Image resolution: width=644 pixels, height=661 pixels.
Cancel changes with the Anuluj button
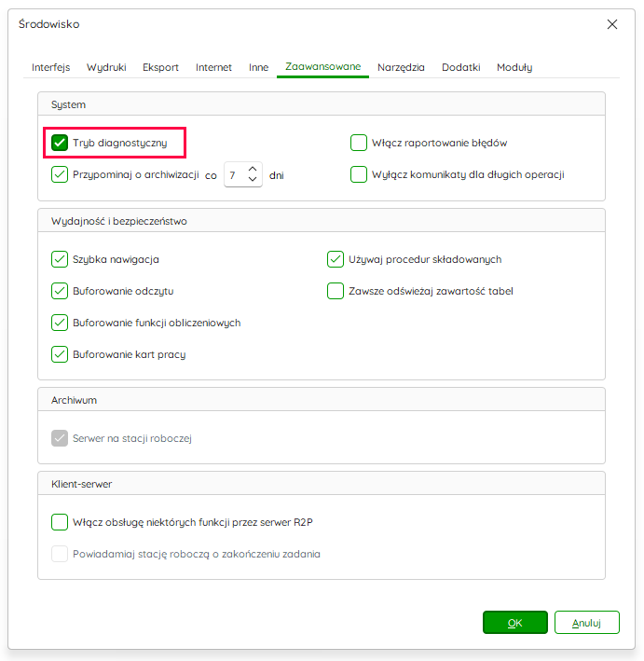(586, 622)
